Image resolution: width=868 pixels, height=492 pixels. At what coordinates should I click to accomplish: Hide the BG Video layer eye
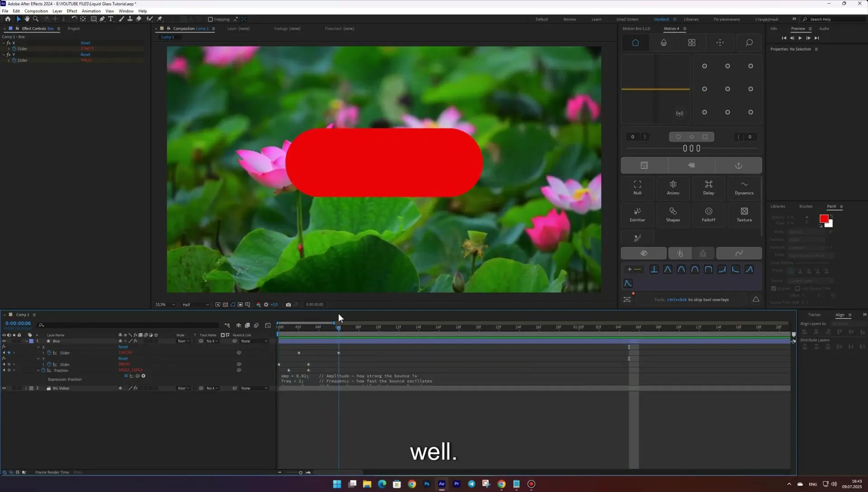click(4, 388)
